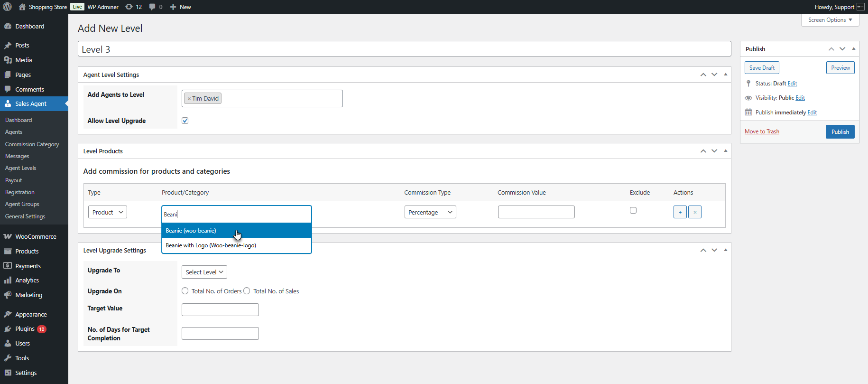Remove Tim David agent tag with x
The image size is (868, 384).
coord(189,99)
